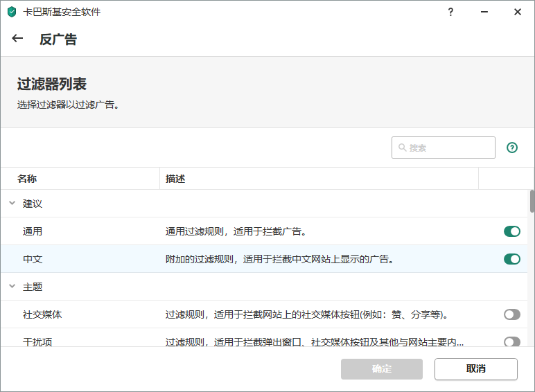Collapse the 主题 group chevron
The width and height of the screenshot is (535, 392).
pos(12,286)
